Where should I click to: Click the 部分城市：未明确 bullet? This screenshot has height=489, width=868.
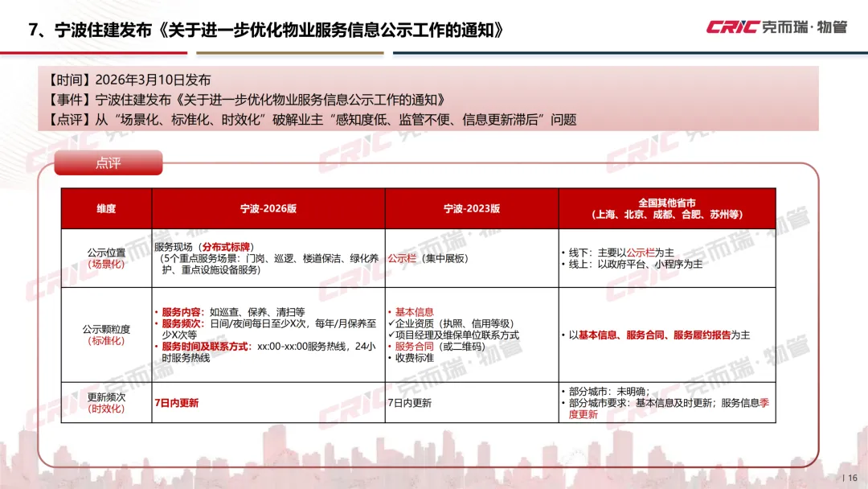(606, 391)
